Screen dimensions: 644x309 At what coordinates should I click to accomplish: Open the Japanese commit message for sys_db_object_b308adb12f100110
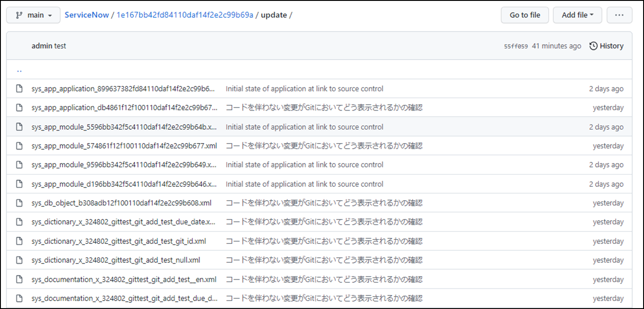click(x=324, y=203)
